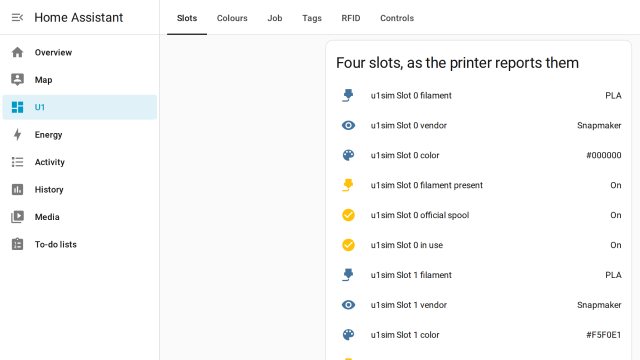Image resolution: width=640 pixels, height=360 pixels.
Task: Click the color value '#000000'
Action: (604, 155)
